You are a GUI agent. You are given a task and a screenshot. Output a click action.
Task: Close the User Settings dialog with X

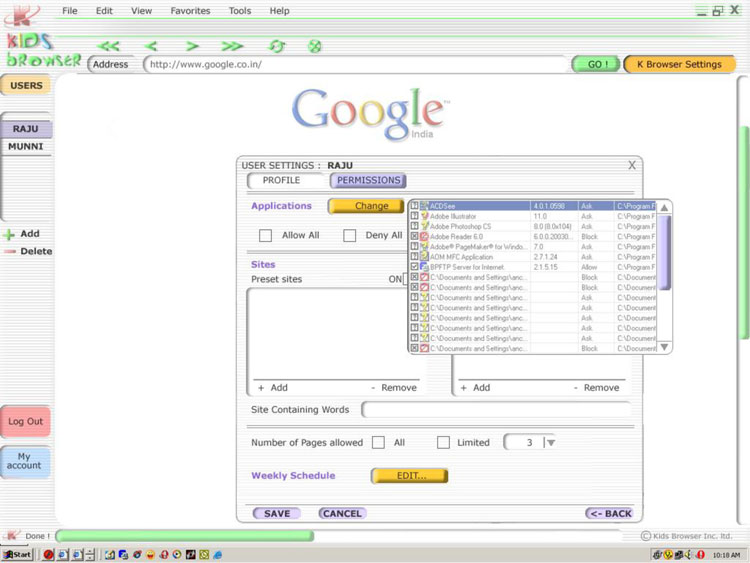click(632, 165)
